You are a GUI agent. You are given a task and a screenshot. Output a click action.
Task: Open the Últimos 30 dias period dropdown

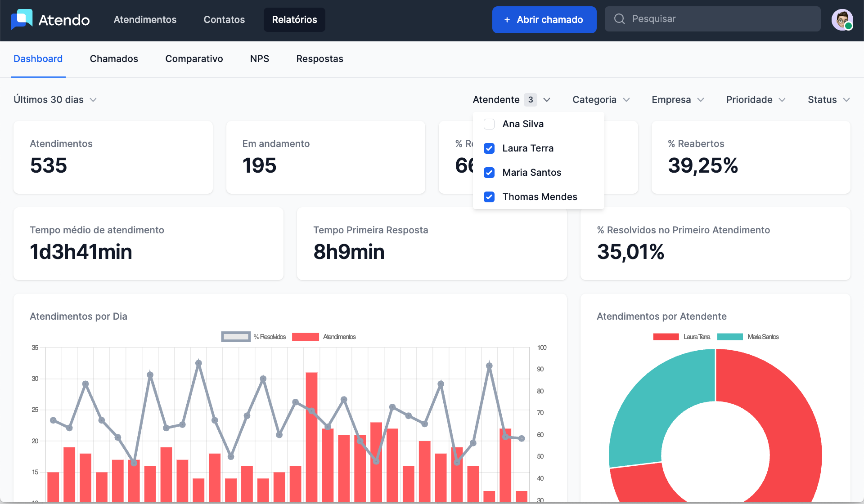click(x=55, y=100)
